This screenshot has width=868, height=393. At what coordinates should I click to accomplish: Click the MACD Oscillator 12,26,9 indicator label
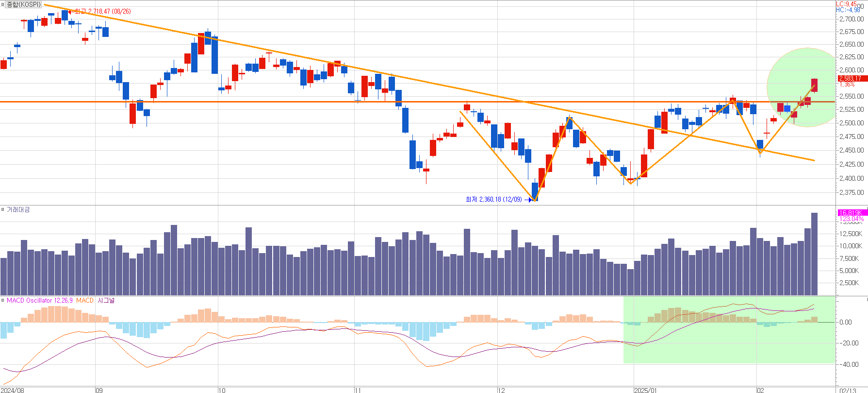tap(40, 301)
